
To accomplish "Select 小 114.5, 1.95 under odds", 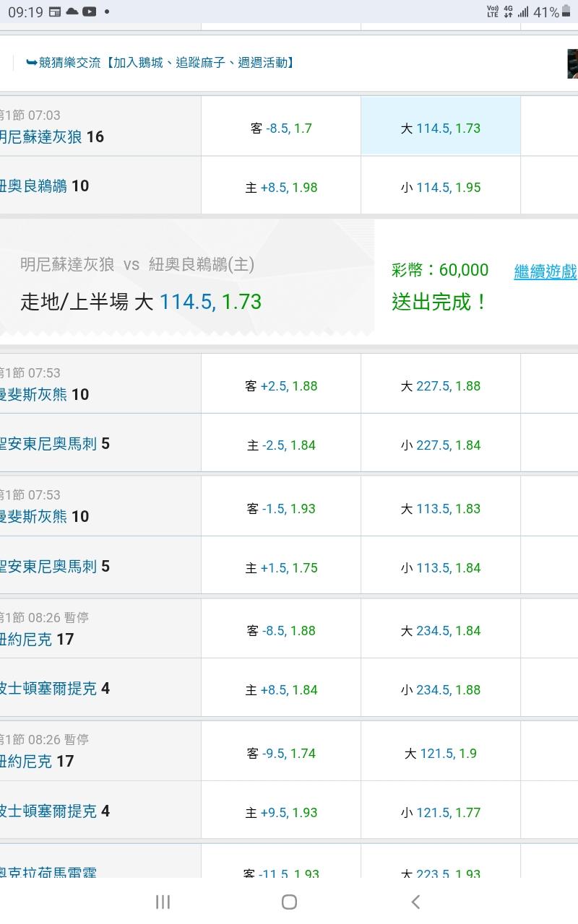I will [x=440, y=187].
